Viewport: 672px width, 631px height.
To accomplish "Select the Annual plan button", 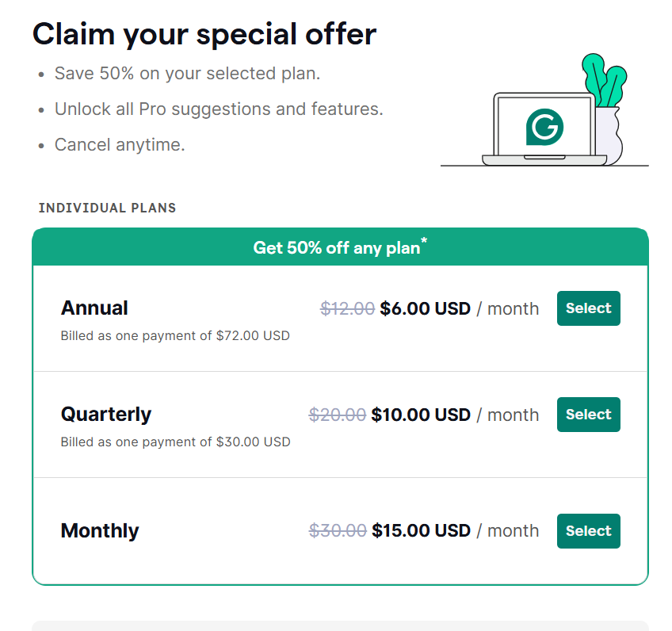I will [x=588, y=308].
